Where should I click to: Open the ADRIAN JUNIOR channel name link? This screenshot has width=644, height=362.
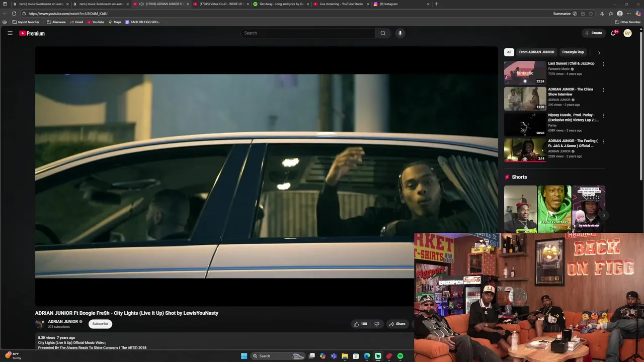(x=63, y=322)
